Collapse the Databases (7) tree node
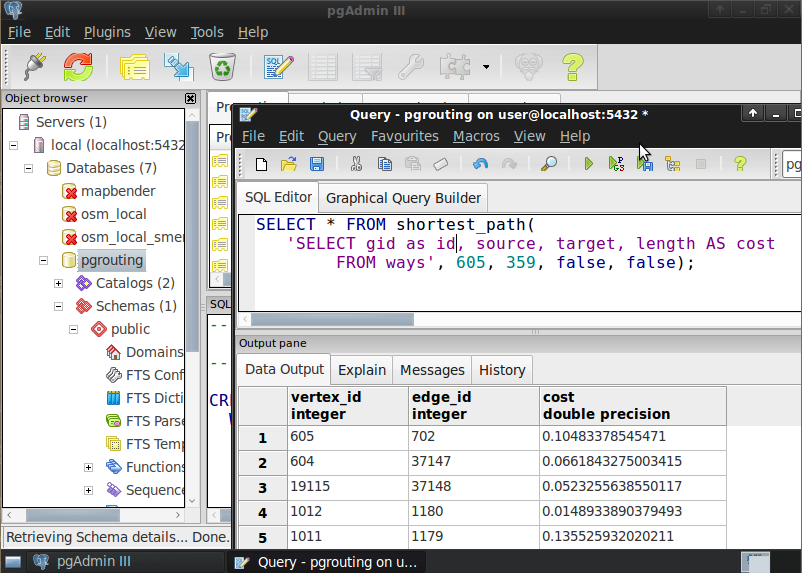 (x=29, y=168)
